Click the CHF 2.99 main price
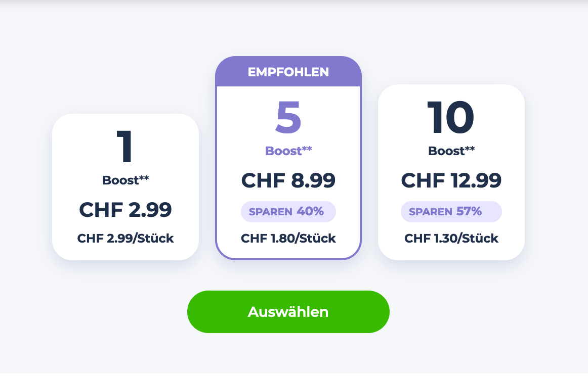588x377 pixels. tap(125, 210)
